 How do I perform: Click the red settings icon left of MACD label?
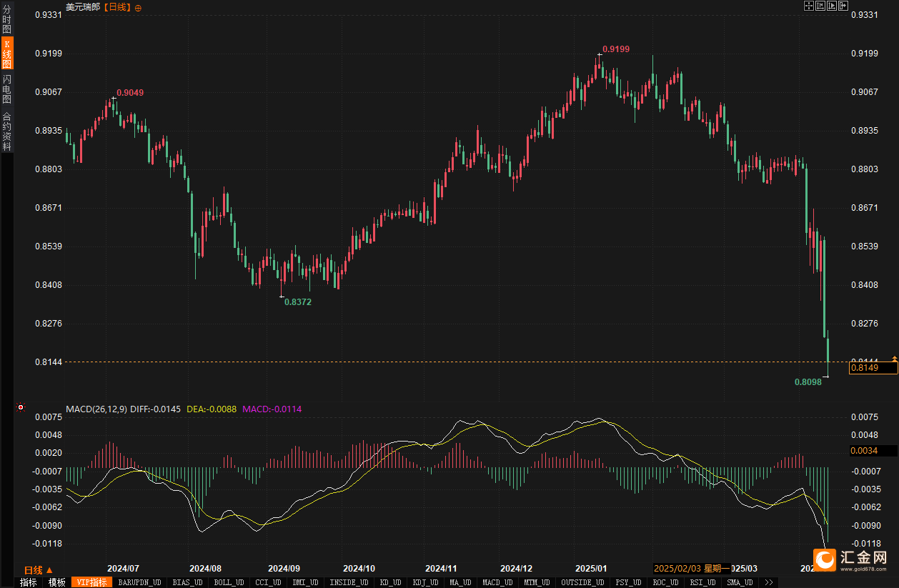[21, 407]
